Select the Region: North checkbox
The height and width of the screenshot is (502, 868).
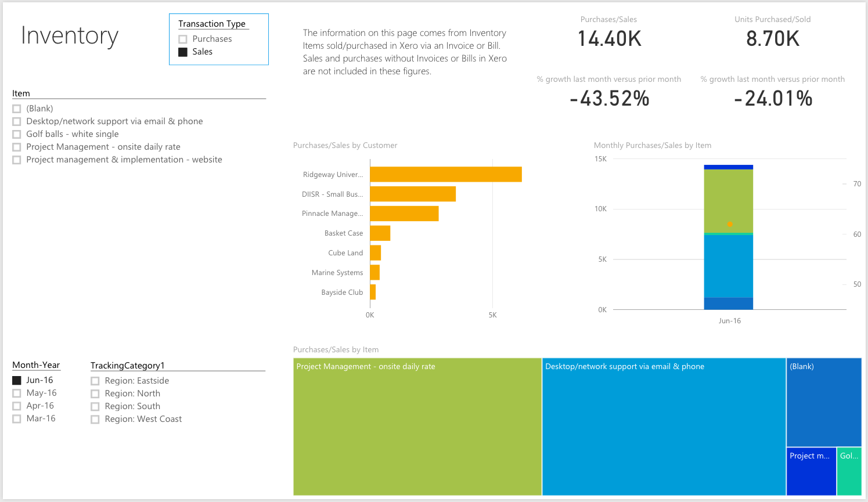(x=95, y=393)
